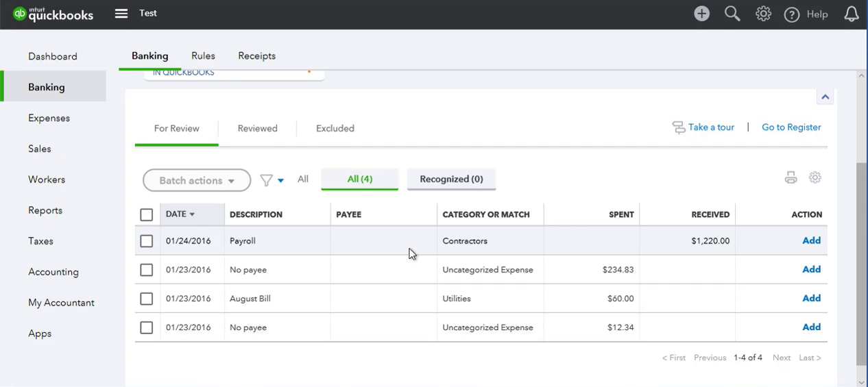This screenshot has height=387, width=868.
Task: Click the Take a tour link
Action: pyautogui.click(x=711, y=127)
